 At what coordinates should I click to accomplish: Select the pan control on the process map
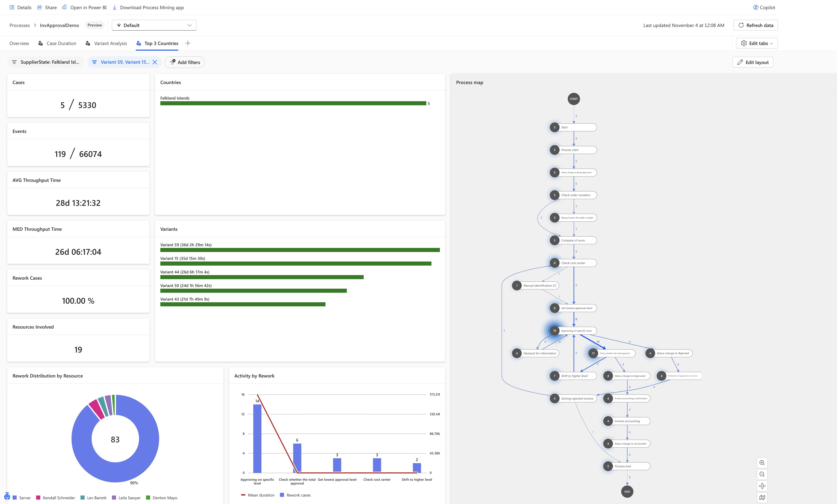[762, 486]
